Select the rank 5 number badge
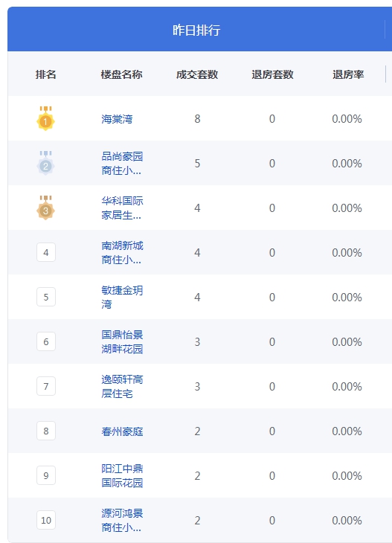The width and height of the screenshot is (392, 543). pyautogui.click(x=46, y=297)
